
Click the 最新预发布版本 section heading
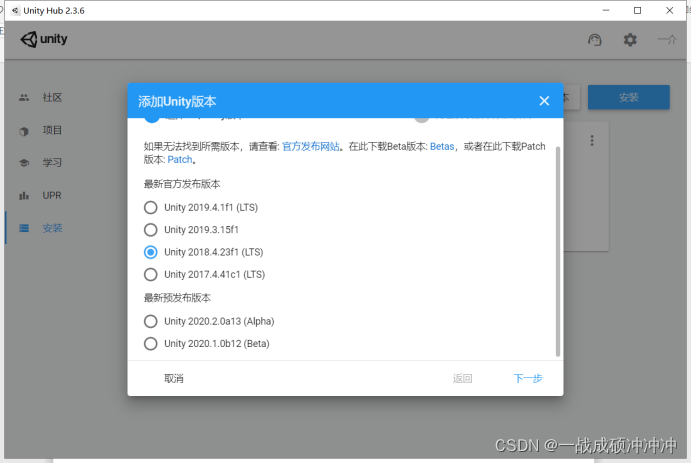click(x=177, y=298)
